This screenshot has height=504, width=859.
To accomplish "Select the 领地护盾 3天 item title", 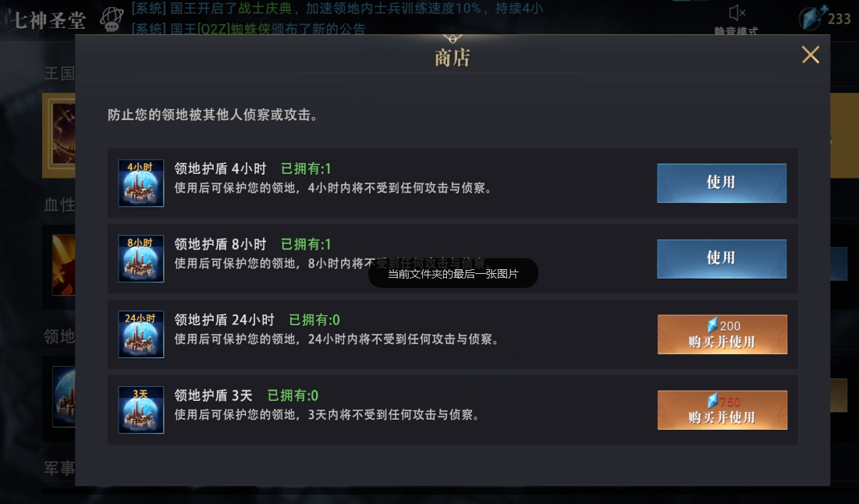I will (213, 396).
